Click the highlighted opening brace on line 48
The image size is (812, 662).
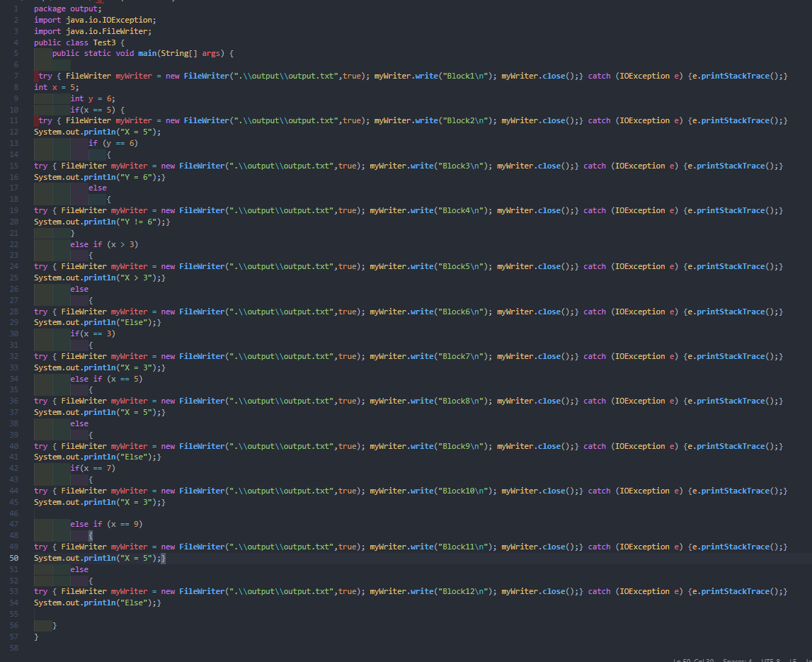(91, 535)
